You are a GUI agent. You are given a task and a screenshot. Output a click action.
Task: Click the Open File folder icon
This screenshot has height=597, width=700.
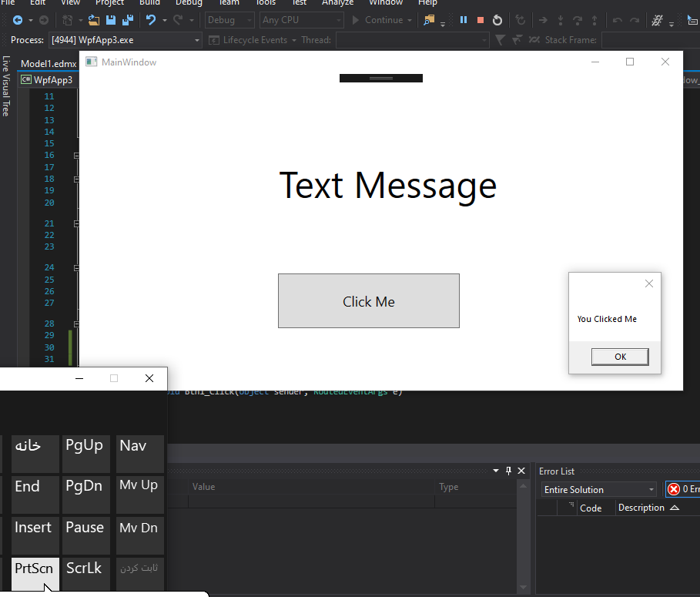[x=94, y=20]
